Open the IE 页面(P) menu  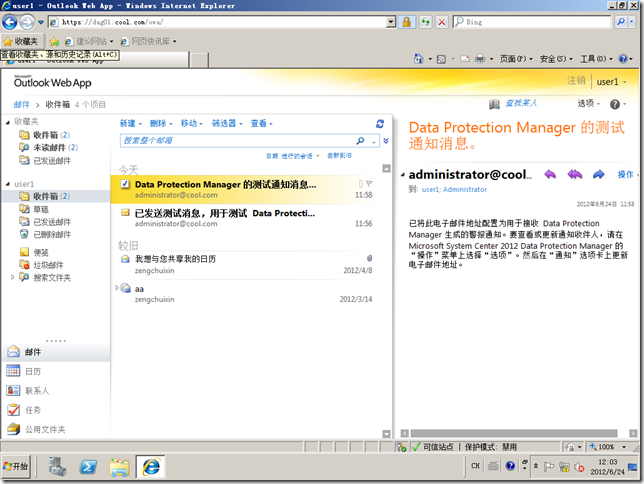coord(516,59)
